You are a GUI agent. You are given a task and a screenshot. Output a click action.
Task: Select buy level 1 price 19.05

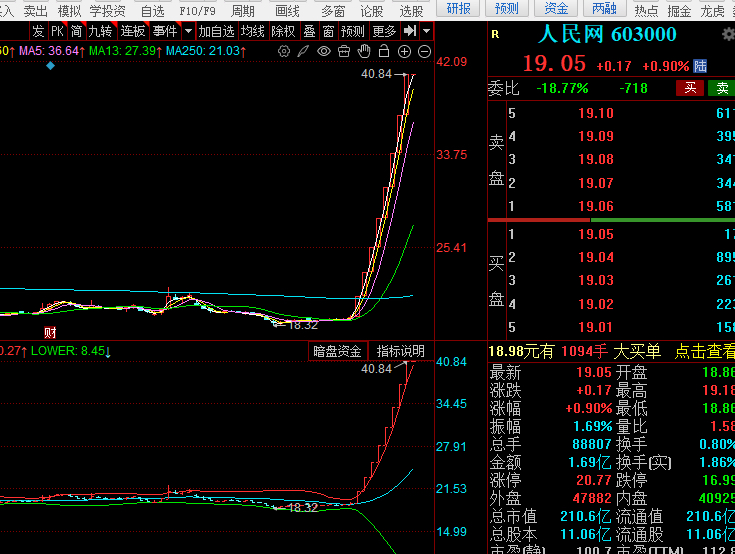coord(595,234)
